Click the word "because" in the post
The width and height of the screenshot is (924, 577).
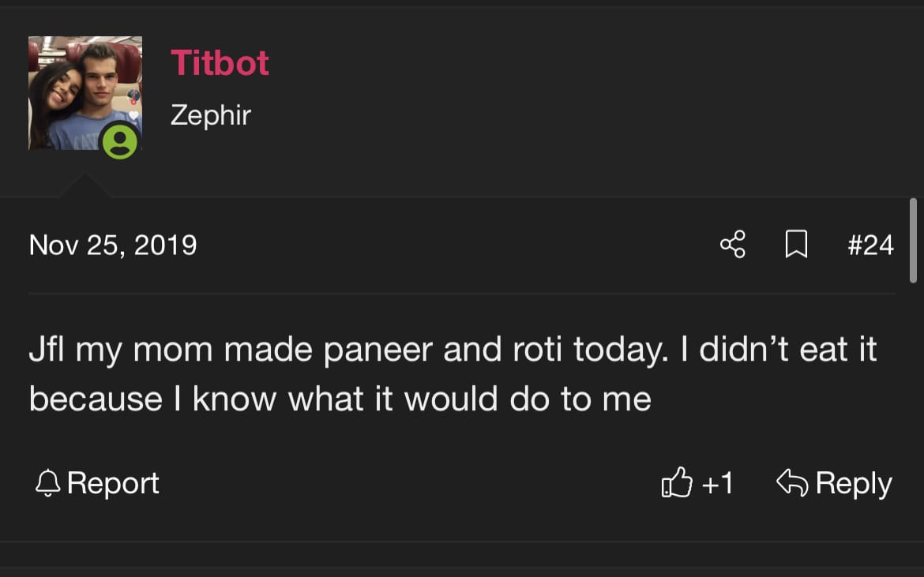pyautogui.click(x=96, y=399)
